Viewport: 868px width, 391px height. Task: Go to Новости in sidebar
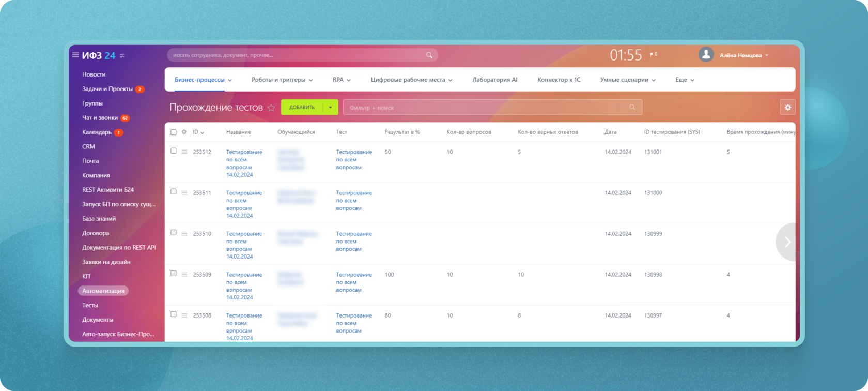pyautogui.click(x=94, y=74)
